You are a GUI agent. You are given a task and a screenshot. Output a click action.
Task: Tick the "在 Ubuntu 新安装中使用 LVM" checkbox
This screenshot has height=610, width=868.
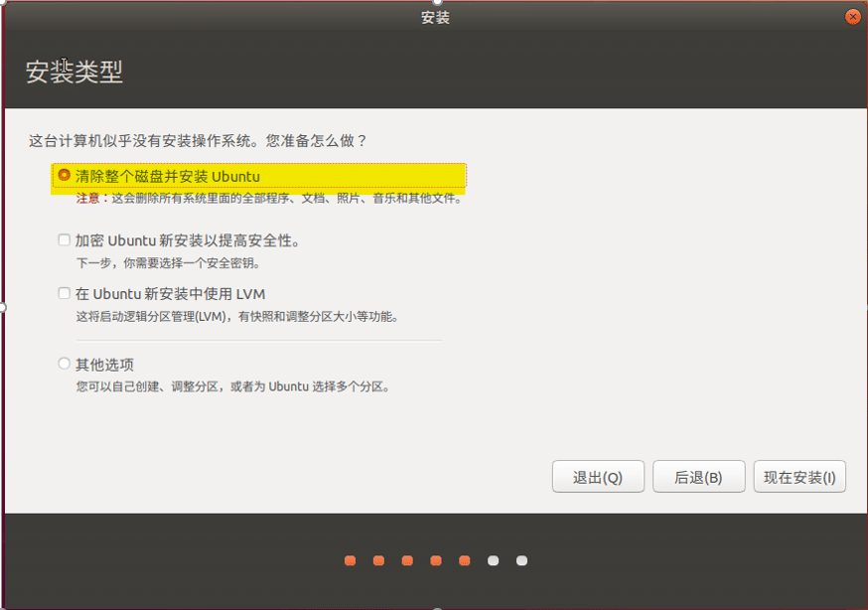point(65,294)
